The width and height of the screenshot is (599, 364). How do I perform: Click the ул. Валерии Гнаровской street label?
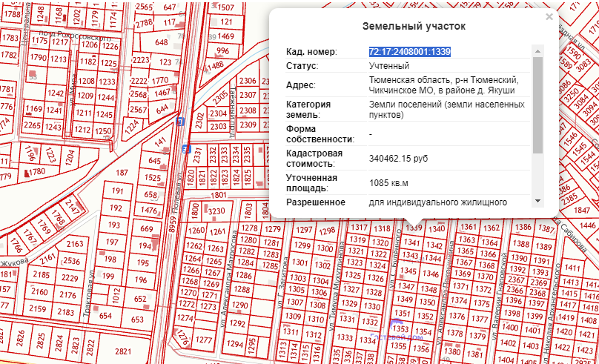pyautogui.click(x=500, y=296)
